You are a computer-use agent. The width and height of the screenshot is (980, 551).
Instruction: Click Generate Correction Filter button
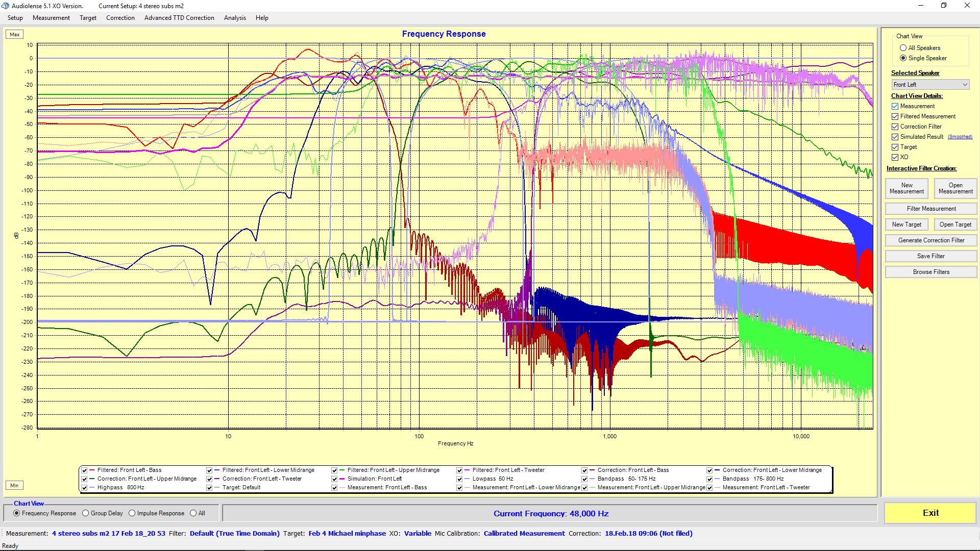tap(931, 240)
